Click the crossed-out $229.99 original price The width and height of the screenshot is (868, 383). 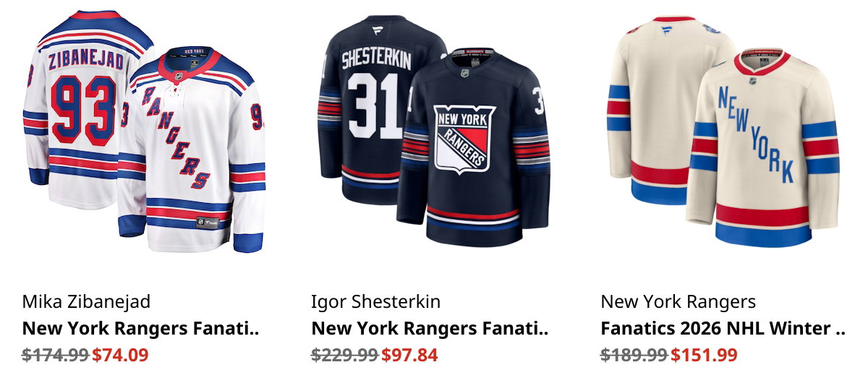[345, 355]
